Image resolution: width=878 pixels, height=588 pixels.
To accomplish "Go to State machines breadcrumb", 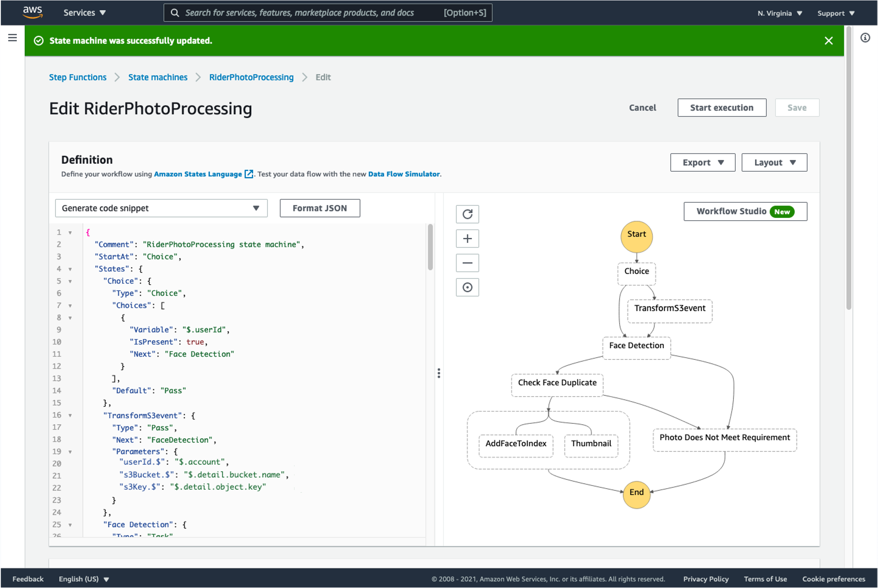I will (x=158, y=77).
